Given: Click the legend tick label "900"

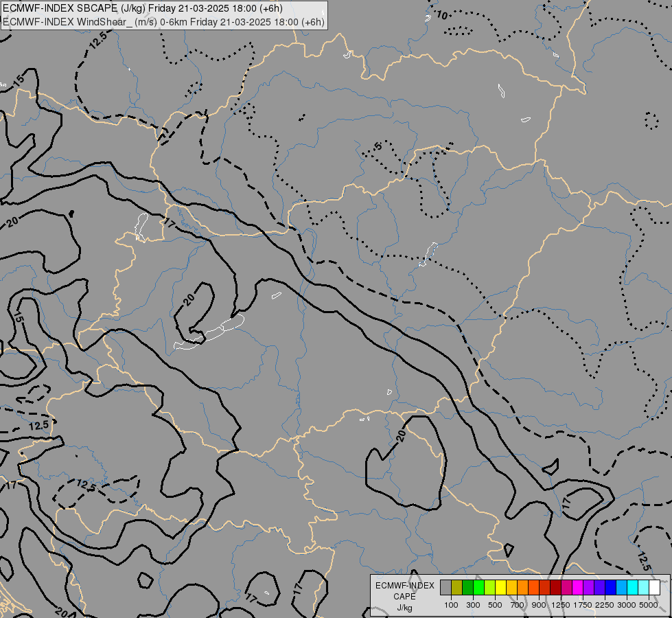Looking at the screenshot, I should pos(539,605).
